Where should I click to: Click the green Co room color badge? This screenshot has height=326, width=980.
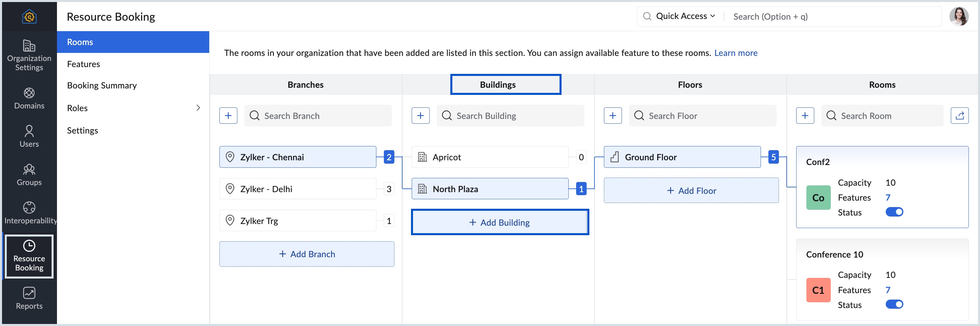(818, 198)
